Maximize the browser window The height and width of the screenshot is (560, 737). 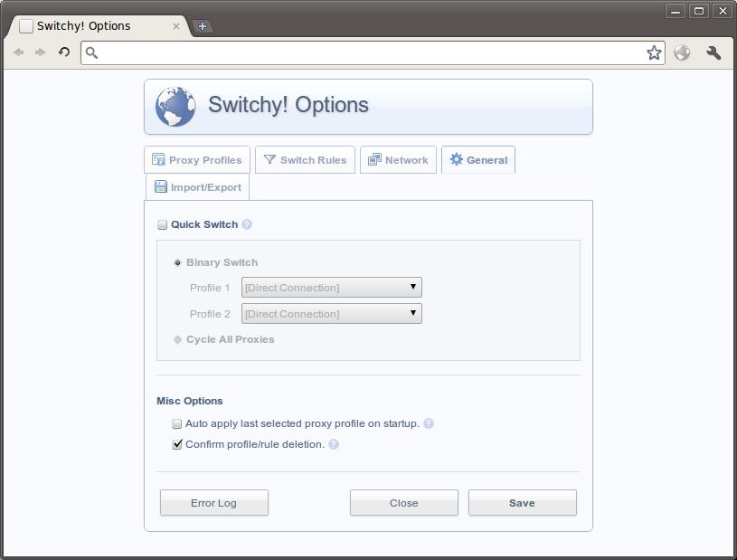699,11
